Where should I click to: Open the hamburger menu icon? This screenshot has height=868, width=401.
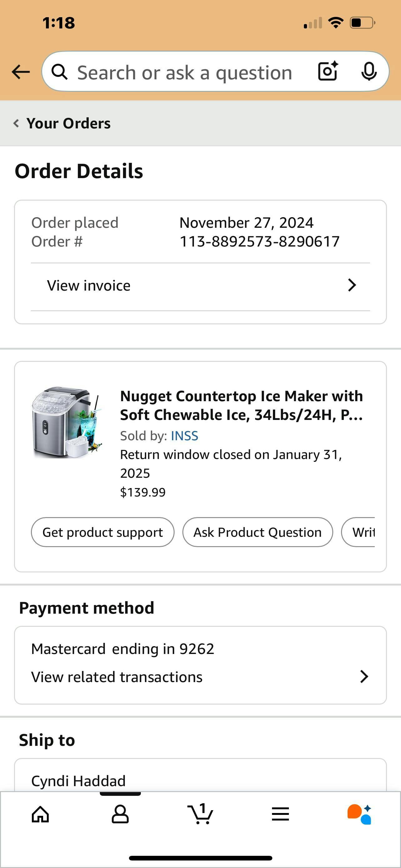pyautogui.click(x=280, y=815)
